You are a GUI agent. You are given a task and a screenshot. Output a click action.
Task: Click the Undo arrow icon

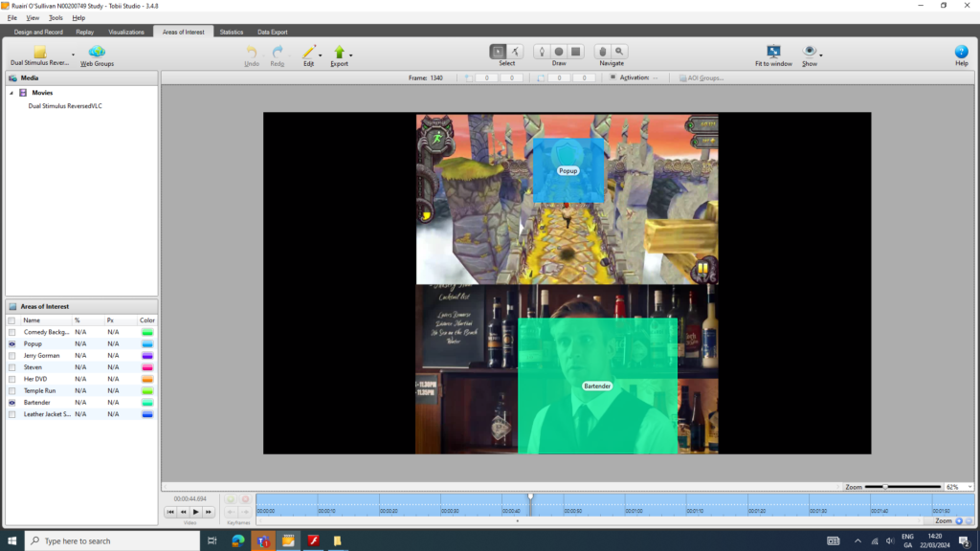click(252, 52)
